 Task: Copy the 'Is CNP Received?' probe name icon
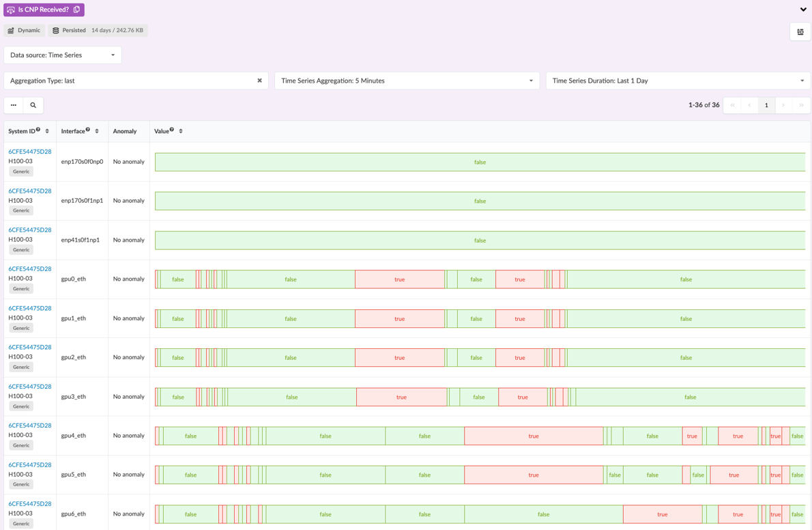pos(76,10)
